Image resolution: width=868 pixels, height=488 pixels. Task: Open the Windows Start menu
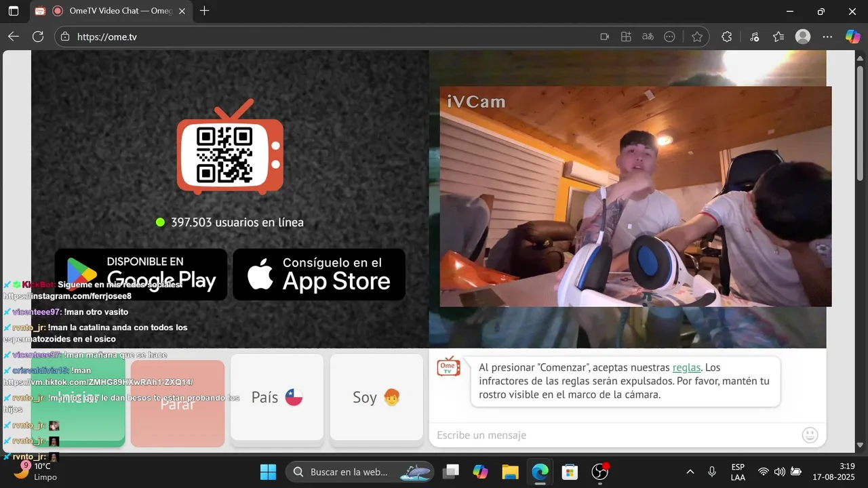coord(268,472)
